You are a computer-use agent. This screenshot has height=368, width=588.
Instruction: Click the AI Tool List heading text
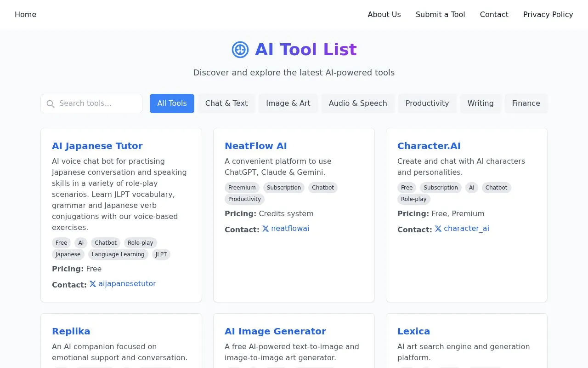point(306,50)
